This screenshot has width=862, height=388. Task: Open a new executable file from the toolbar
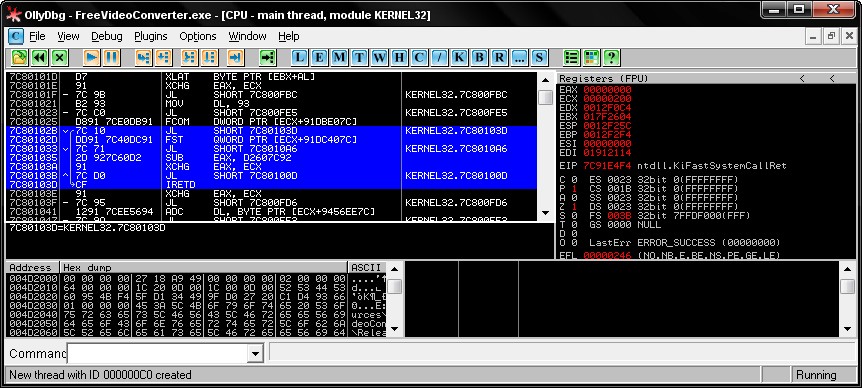[x=19, y=57]
